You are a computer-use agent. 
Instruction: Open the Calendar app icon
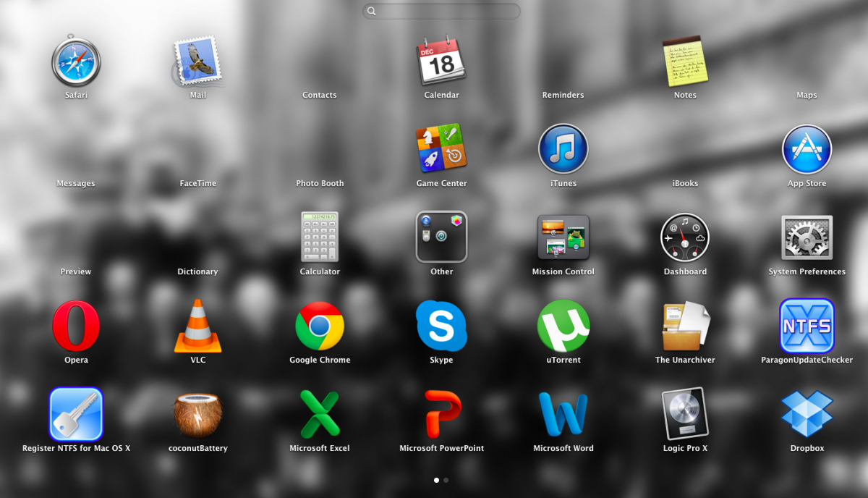[x=441, y=62]
